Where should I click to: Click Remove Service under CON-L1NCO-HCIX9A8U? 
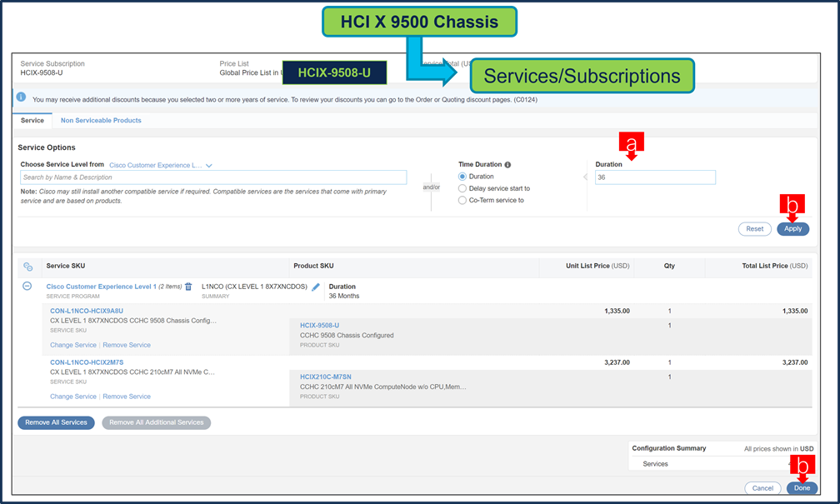(x=127, y=345)
